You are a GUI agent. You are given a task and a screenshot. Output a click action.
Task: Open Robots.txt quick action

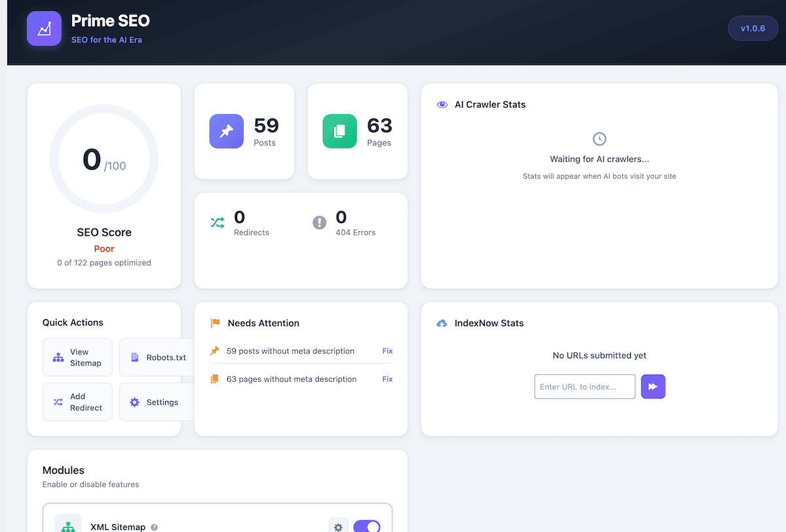[x=158, y=357]
